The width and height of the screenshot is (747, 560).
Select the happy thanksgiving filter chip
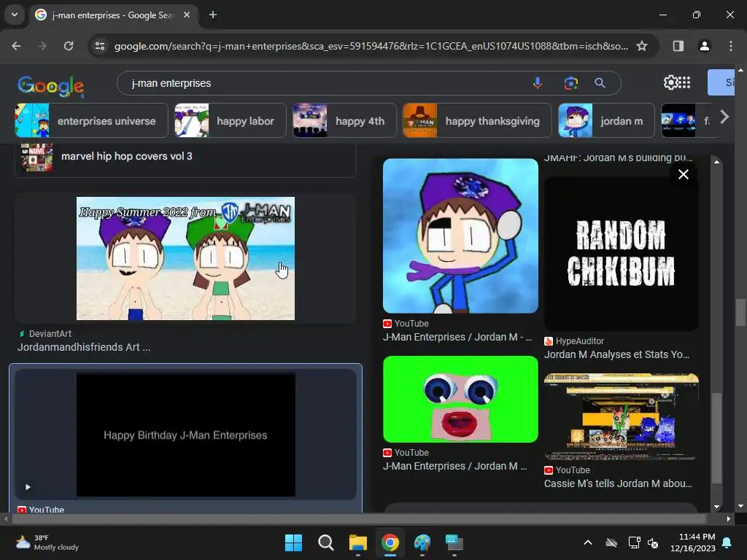(x=477, y=120)
